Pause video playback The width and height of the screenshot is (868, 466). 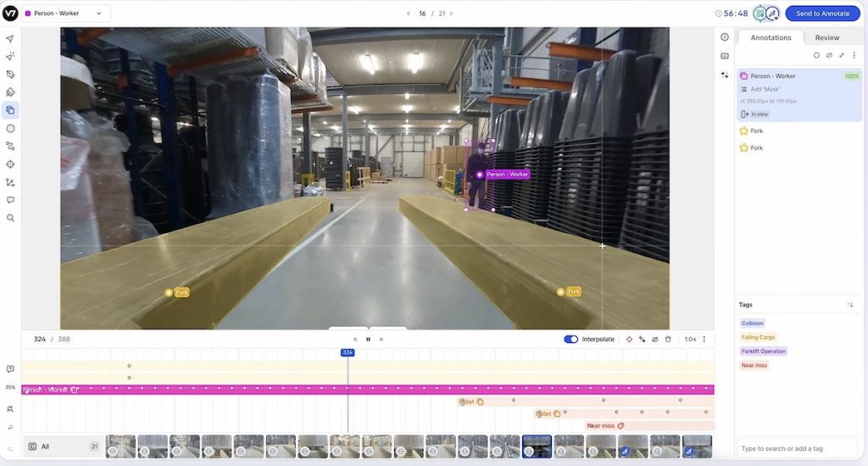pyautogui.click(x=368, y=339)
